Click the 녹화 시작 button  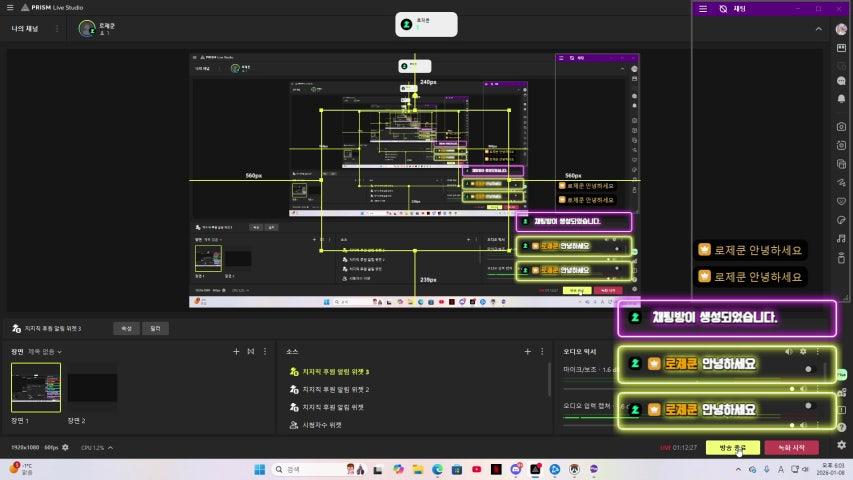791,447
